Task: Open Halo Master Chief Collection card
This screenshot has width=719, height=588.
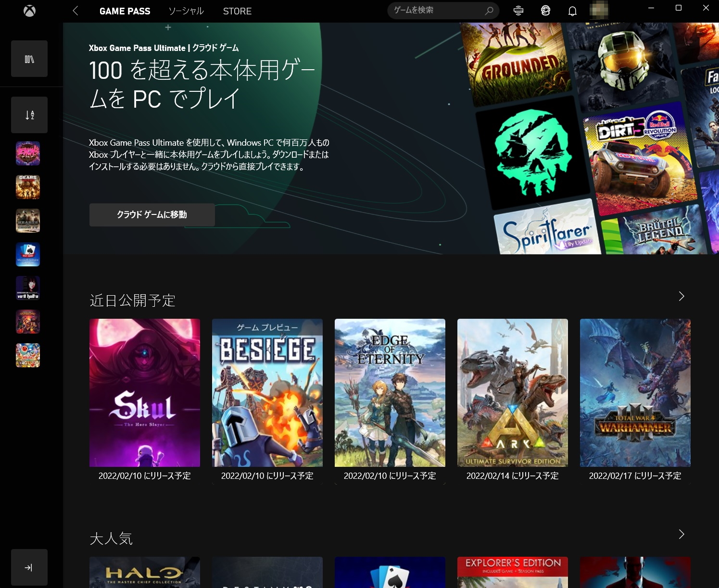Action: click(145, 572)
